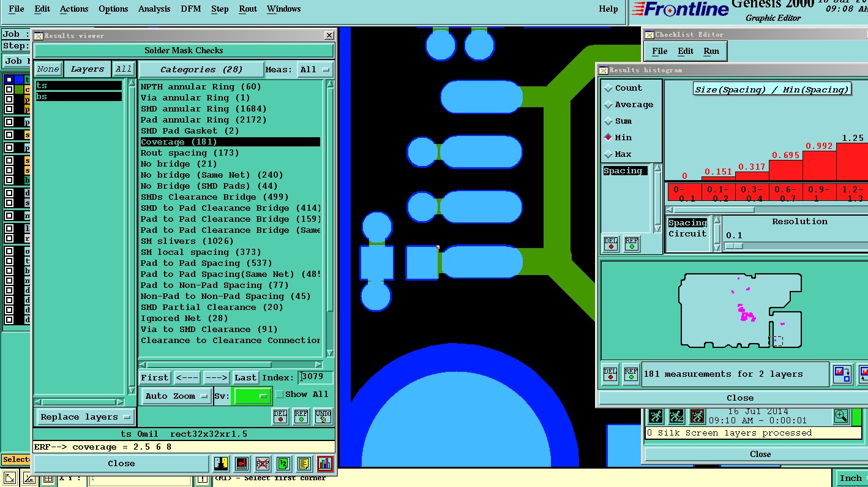Click the black and yellow histogram-profile icon
Screen dimensions: 868x487
pyautogui.click(x=221, y=463)
